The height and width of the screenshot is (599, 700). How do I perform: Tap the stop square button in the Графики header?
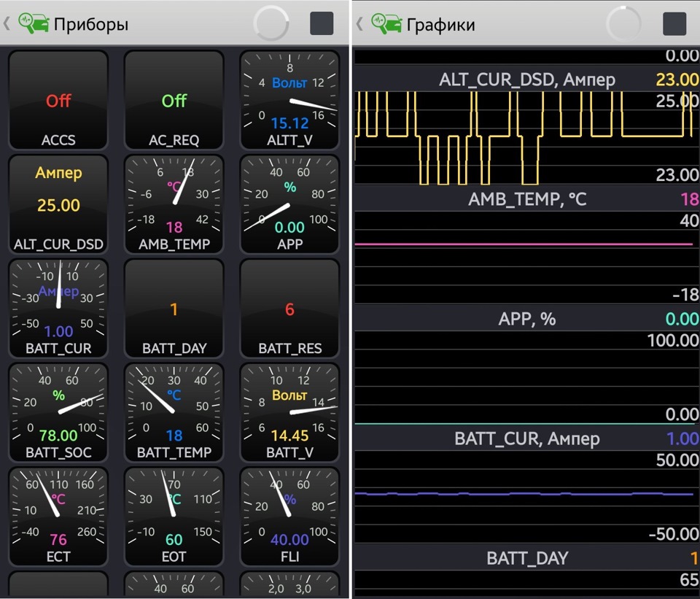pos(674,23)
